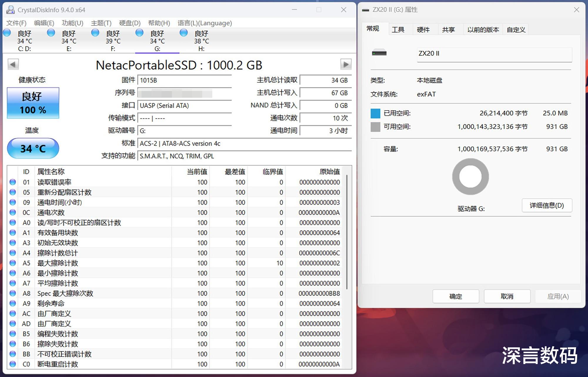Image resolution: width=588 pixels, height=377 pixels.
Task: Click status orb for attribute 01 读取错误率
Action: click(13, 182)
